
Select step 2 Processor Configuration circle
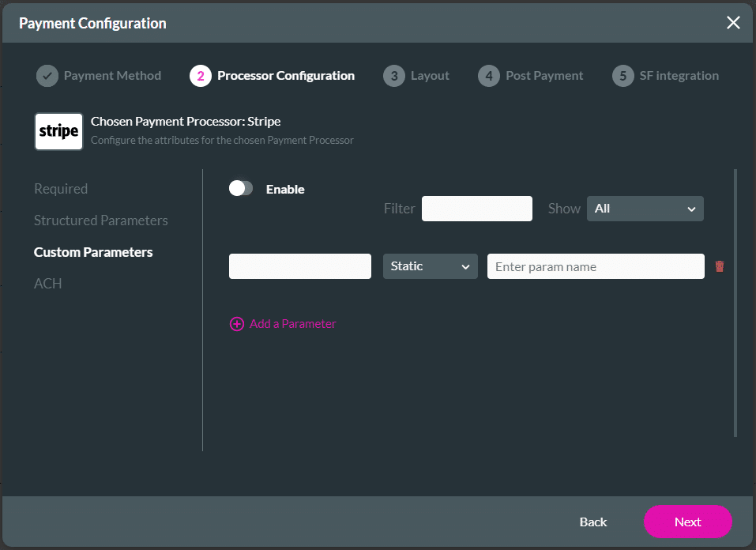click(x=201, y=75)
